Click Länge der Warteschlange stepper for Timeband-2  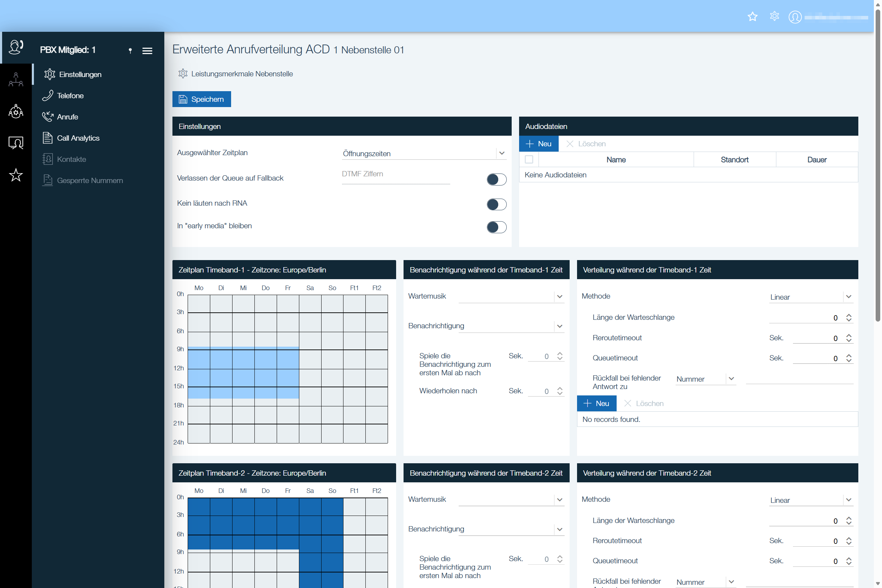(x=849, y=521)
